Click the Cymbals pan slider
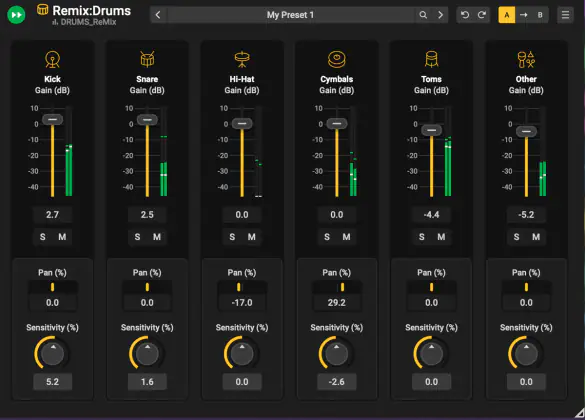Image resolution: width=585 pixels, height=420 pixels. click(337, 287)
